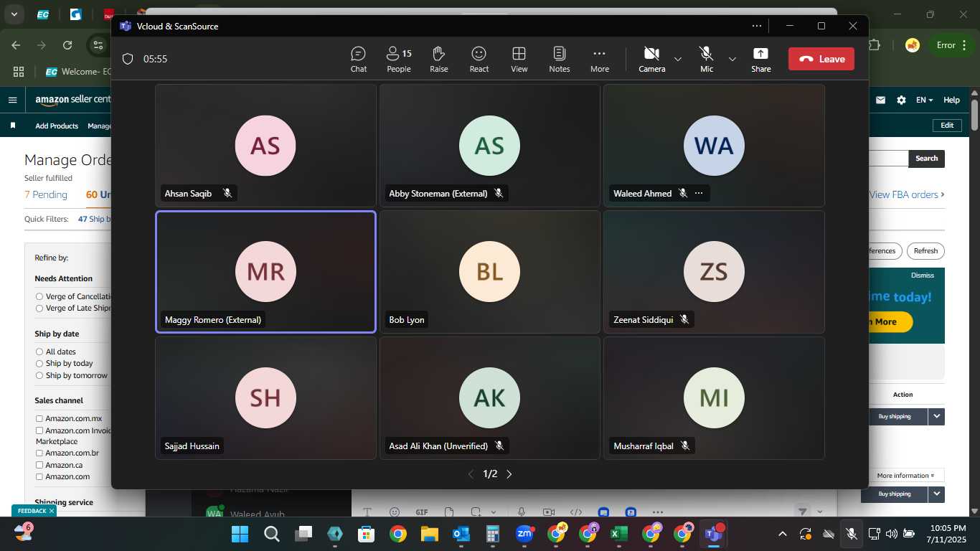Click the meeting security shield icon
980x551 pixels.
[128, 59]
